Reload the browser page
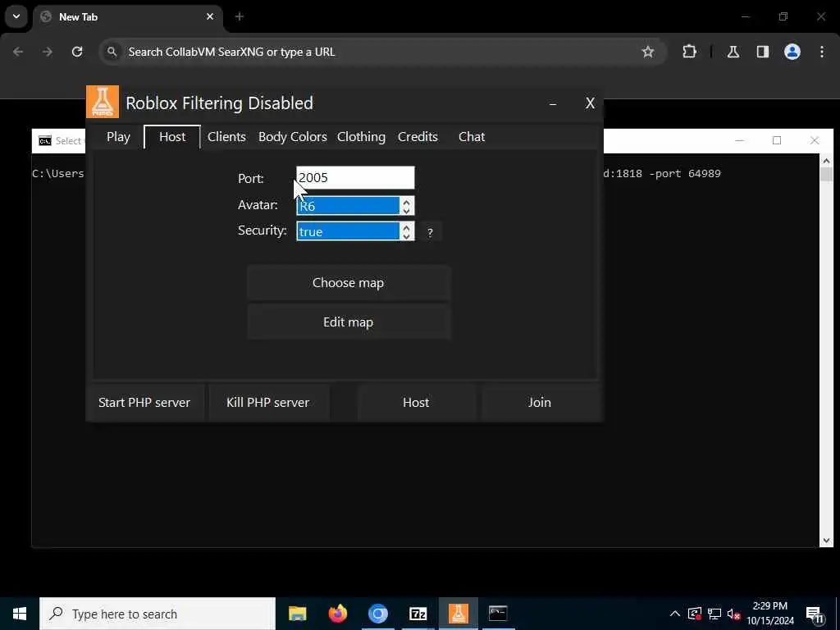The height and width of the screenshot is (630, 840). pos(77,52)
